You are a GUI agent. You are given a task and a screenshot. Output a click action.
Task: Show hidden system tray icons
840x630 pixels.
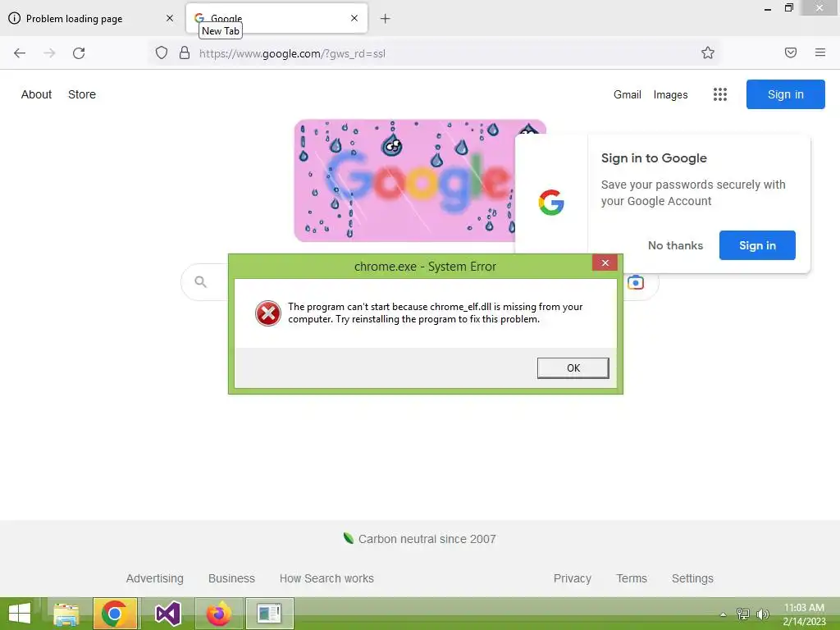[x=724, y=614]
